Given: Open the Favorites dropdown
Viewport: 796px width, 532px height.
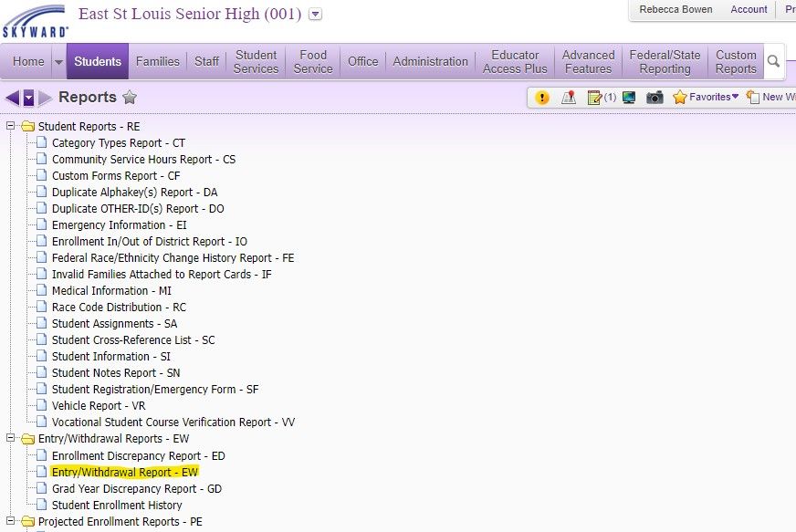Looking at the screenshot, I should [706, 98].
